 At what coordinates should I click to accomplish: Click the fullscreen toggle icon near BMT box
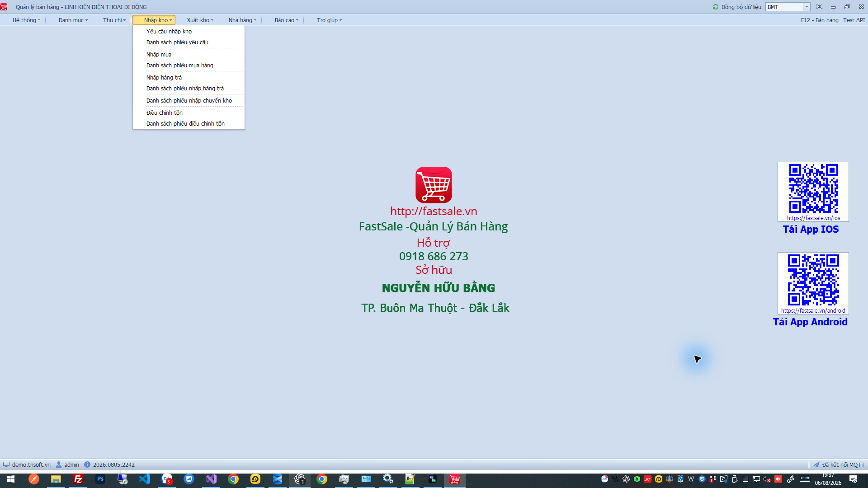819,7
